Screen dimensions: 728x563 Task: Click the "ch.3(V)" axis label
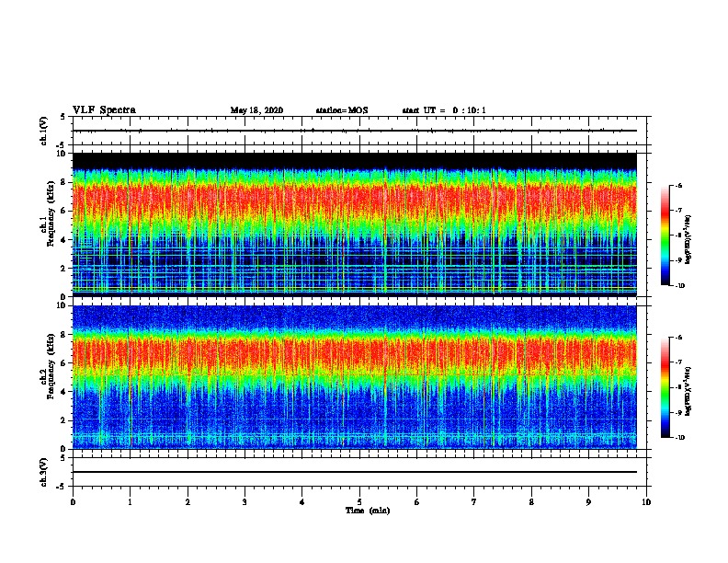(43, 472)
